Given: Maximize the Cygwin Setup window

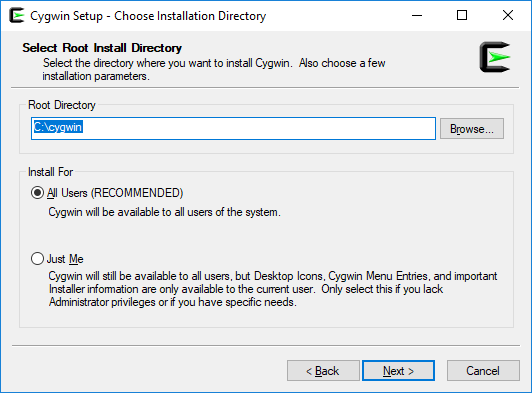Looking at the screenshot, I should click(462, 16).
